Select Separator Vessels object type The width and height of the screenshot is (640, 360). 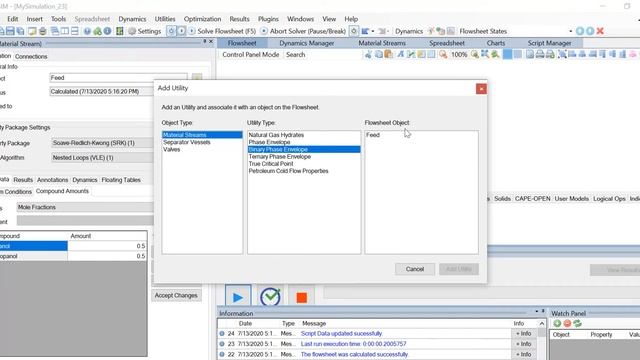(x=187, y=142)
